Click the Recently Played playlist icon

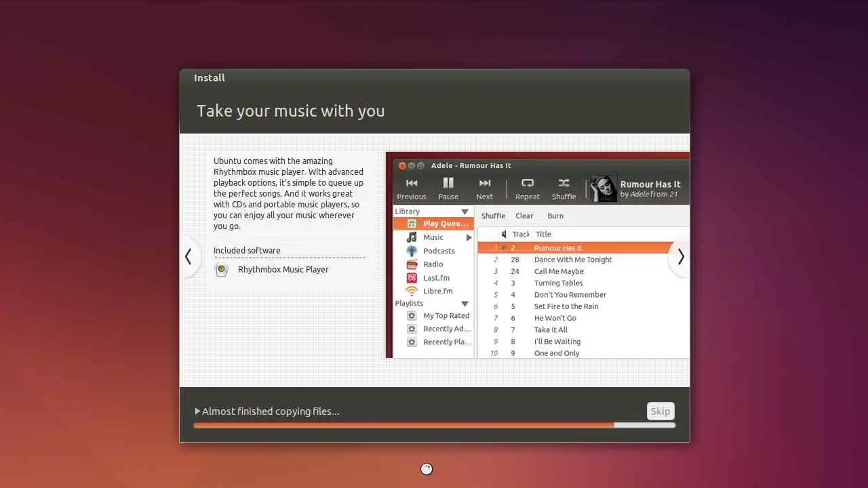coord(412,342)
